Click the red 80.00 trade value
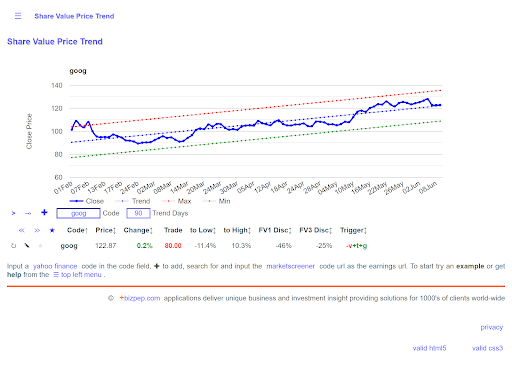Viewport: 512px width, 384px height. tap(173, 246)
